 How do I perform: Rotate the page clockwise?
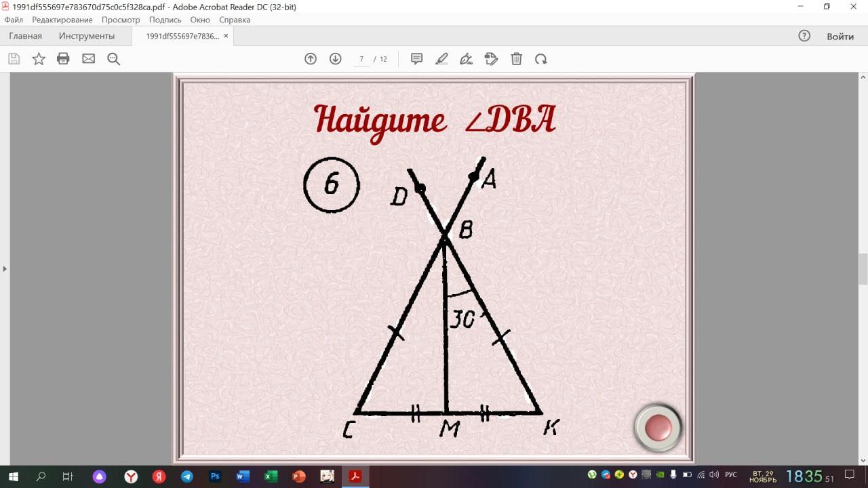540,59
